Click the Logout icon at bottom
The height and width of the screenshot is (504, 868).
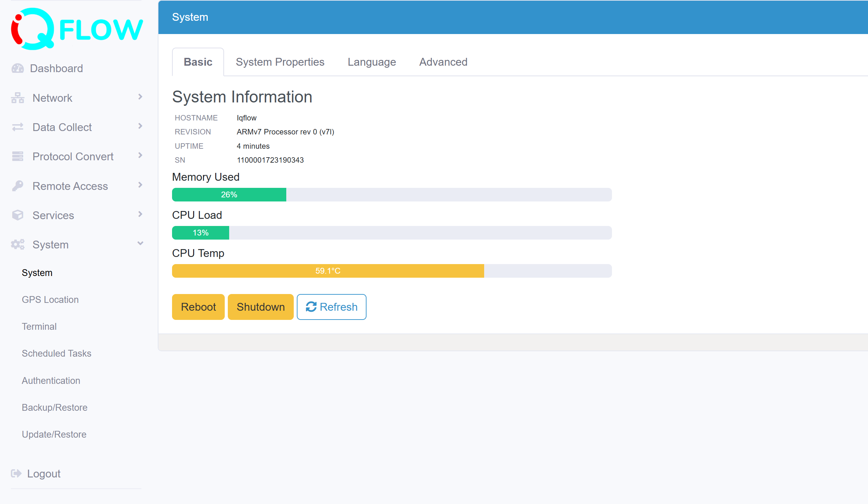pyautogui.click(x=17, y=473)
